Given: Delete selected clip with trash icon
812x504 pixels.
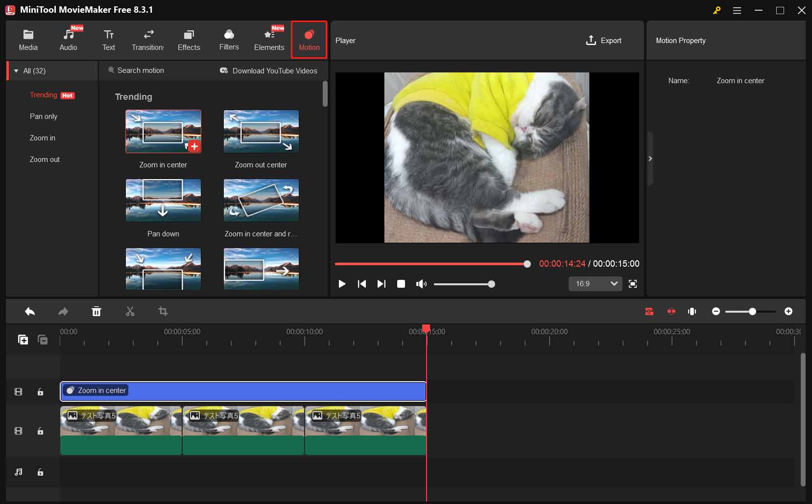Looking at the screenshot, I should (x=96, y=312).
